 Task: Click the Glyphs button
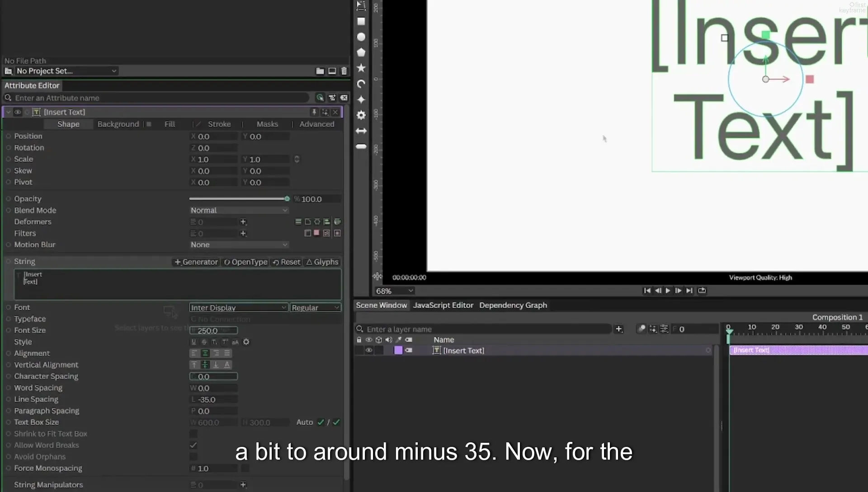tap(322, 262)
